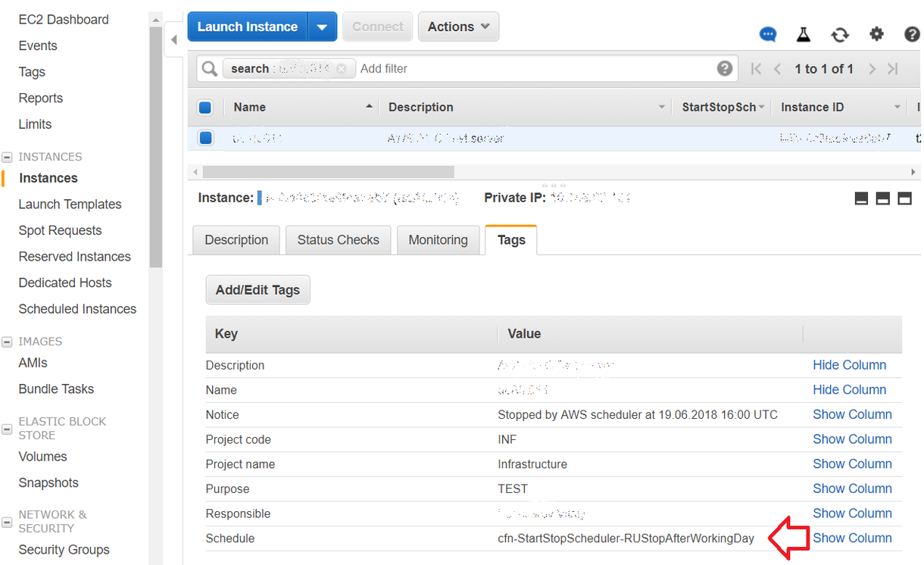Image resolution: width=924 pixels, height=565 pixels.
Task: Toggle the select-all instances checkbox
Action: coord(205,108)
